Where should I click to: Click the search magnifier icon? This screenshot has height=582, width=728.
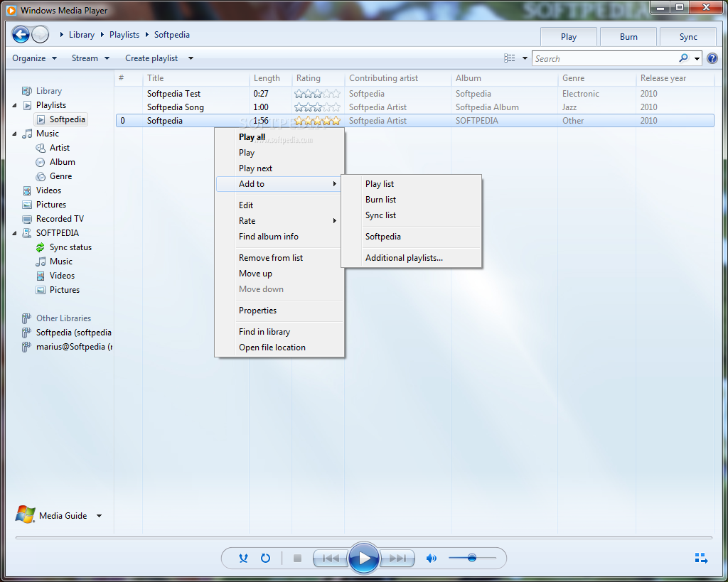click(x=683, y=58)
